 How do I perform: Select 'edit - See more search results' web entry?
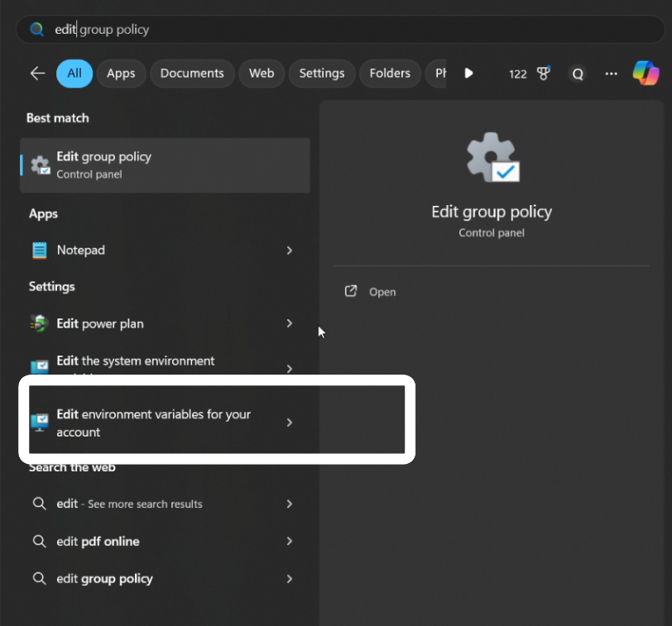point(129,504)
